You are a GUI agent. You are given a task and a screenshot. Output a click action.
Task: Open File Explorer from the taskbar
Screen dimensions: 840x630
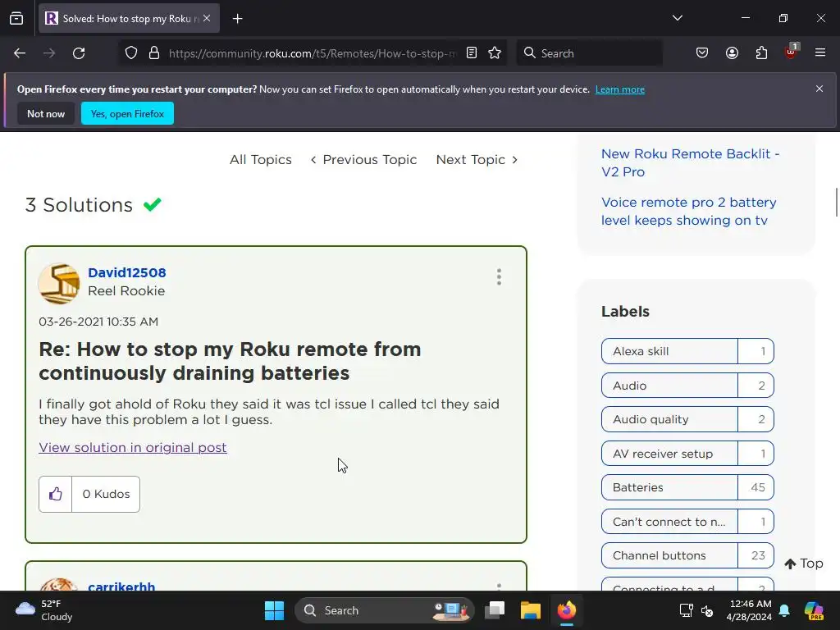point(531,610)
